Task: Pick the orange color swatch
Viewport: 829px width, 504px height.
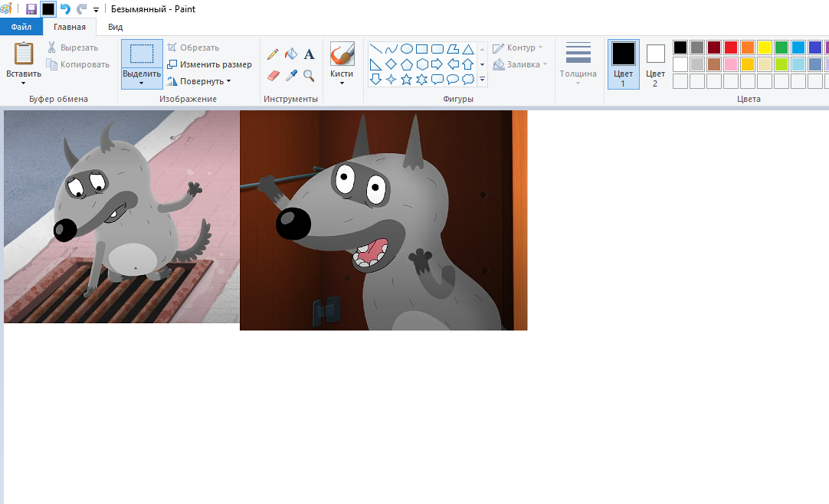Action: tap(748, 47)
